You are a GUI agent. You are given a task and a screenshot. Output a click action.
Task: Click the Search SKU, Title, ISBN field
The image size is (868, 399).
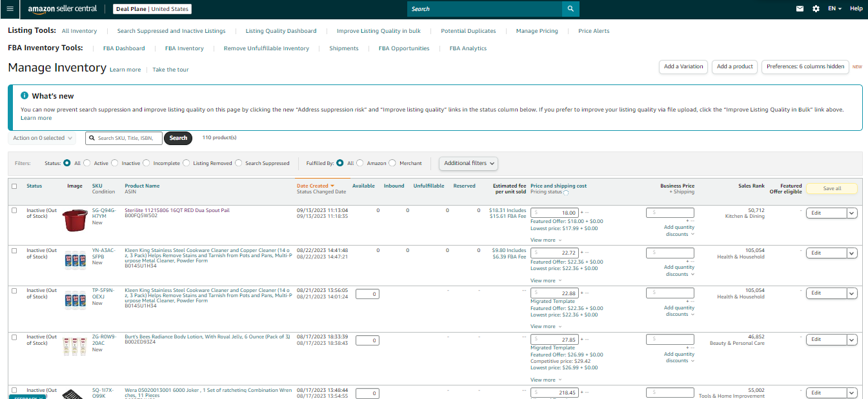124,138
